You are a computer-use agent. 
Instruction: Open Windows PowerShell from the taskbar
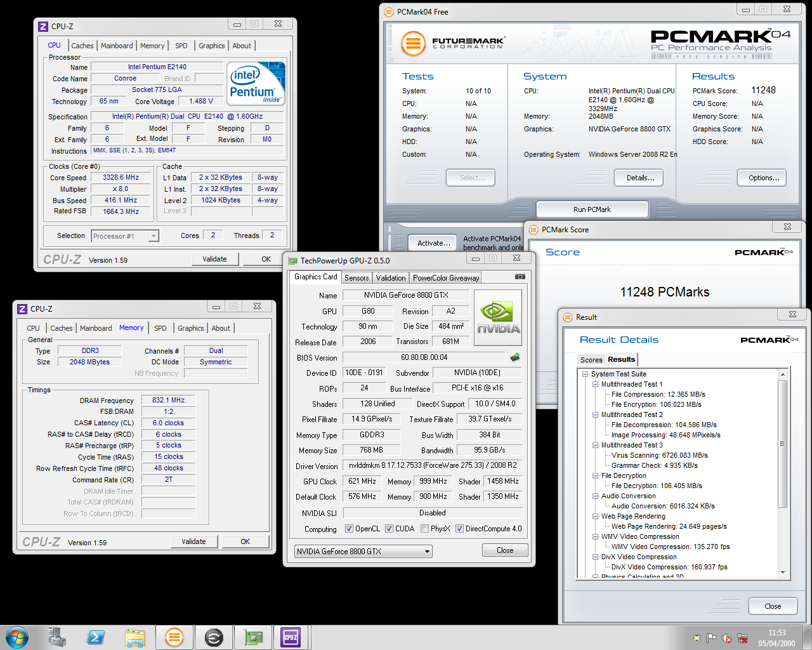96,637
